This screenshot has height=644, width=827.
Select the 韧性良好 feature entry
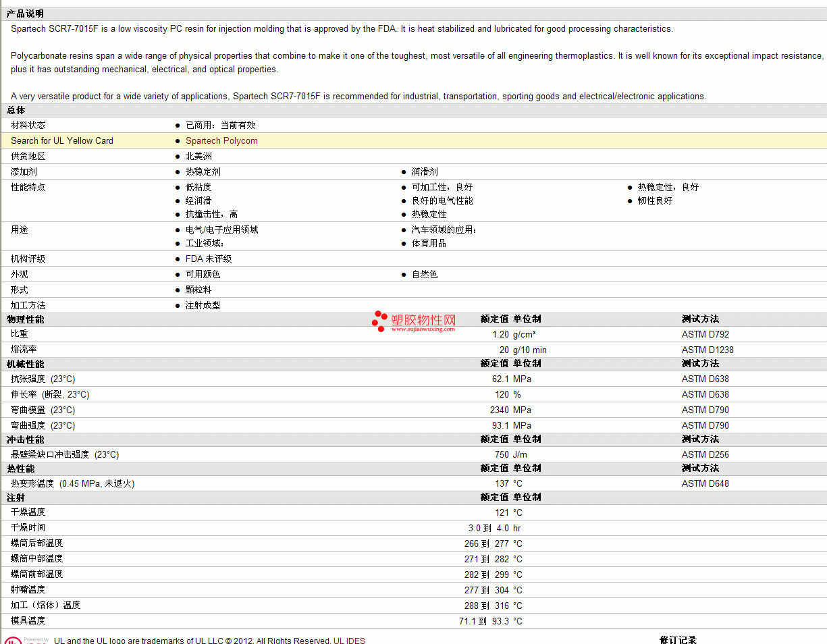point(655,200)
